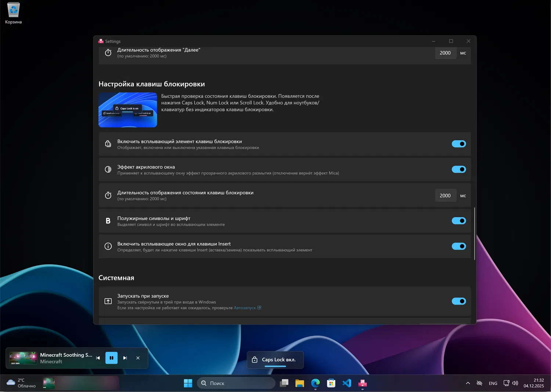This screenshot has width=551, height=392.
Task: Skip to next track in media flyout
Action: click(125, 358)
